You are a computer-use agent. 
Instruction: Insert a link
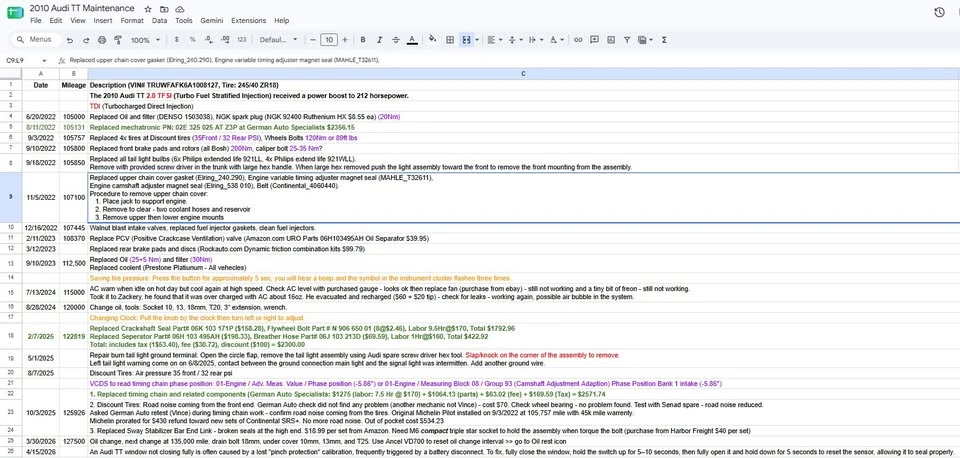(x=578, y=40)
